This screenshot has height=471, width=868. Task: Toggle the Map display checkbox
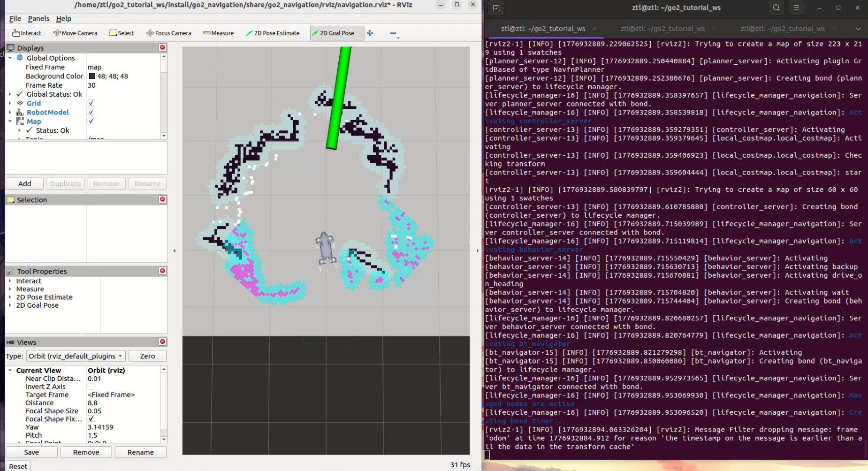(x=91, y=121)
